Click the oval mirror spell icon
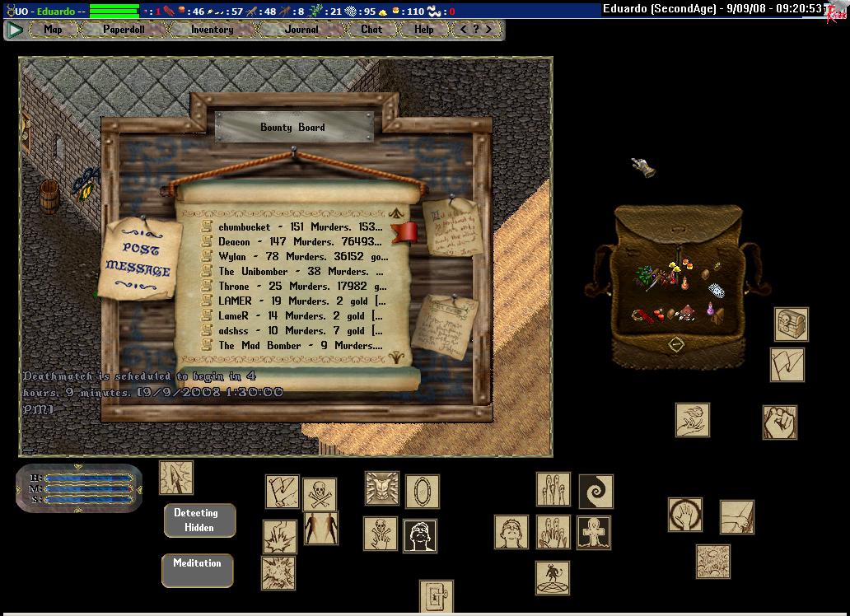Viewport: 850px width, 616px height. tap(423, 492)
